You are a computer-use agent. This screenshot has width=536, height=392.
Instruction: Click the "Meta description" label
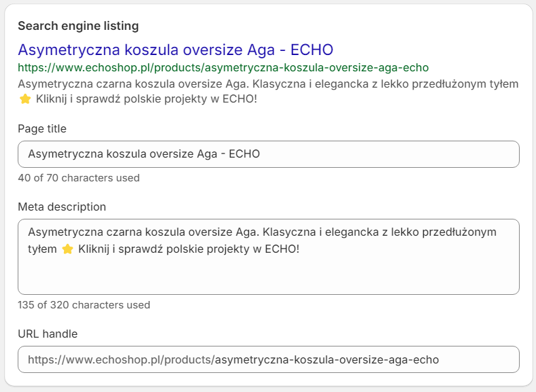62,207
